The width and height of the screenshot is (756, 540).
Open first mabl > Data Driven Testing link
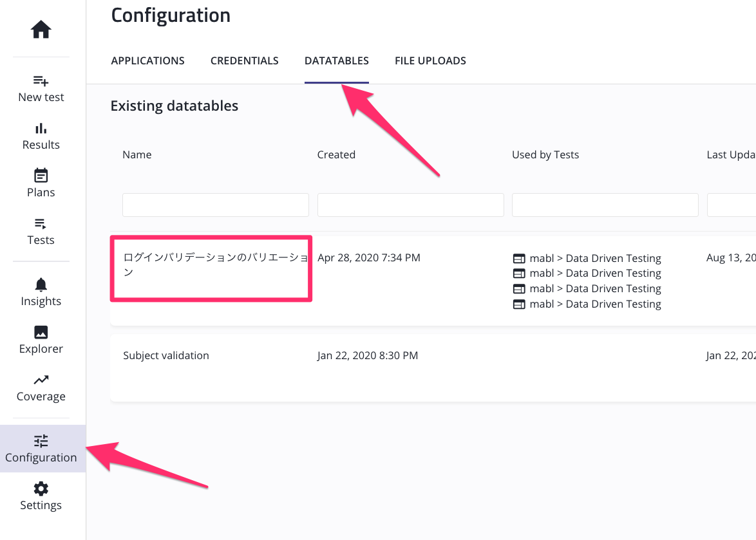(595, 258)
